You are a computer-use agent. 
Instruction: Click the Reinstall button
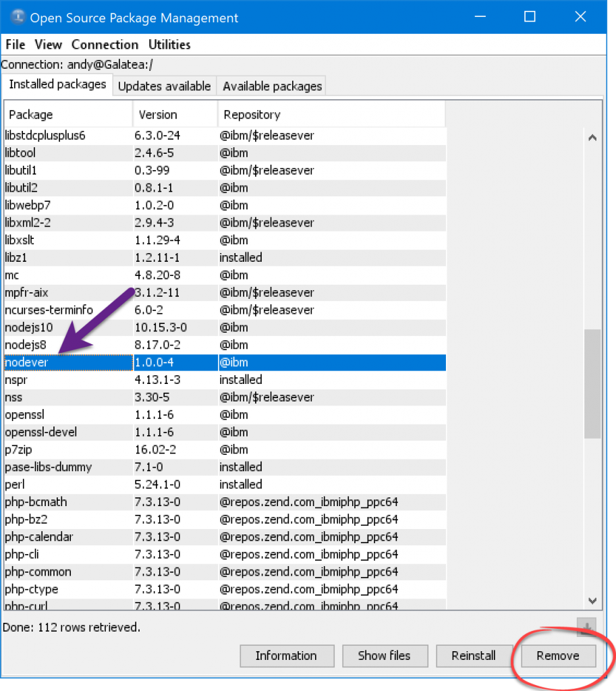473,655
